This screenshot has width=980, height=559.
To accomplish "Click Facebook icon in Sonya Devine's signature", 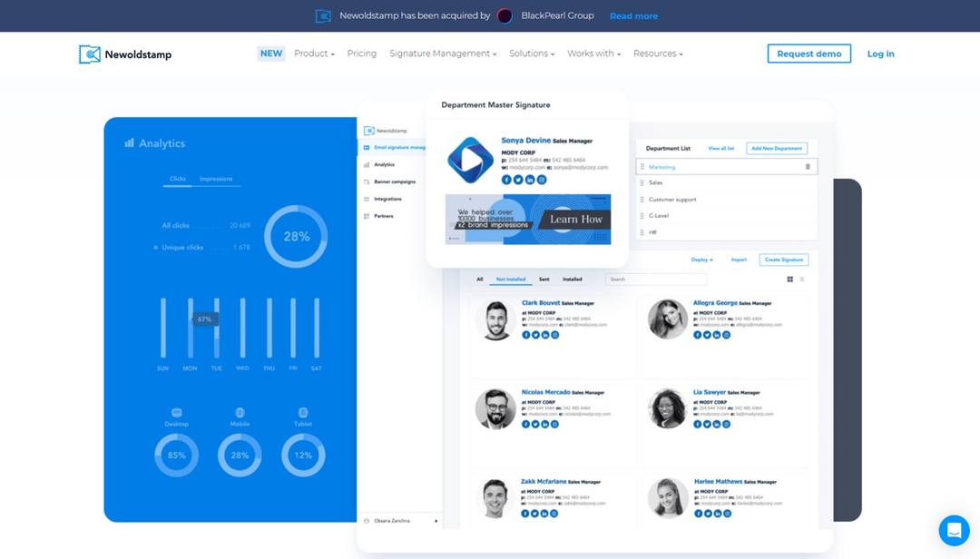I will pyautogui.click(x=506, y=180).
